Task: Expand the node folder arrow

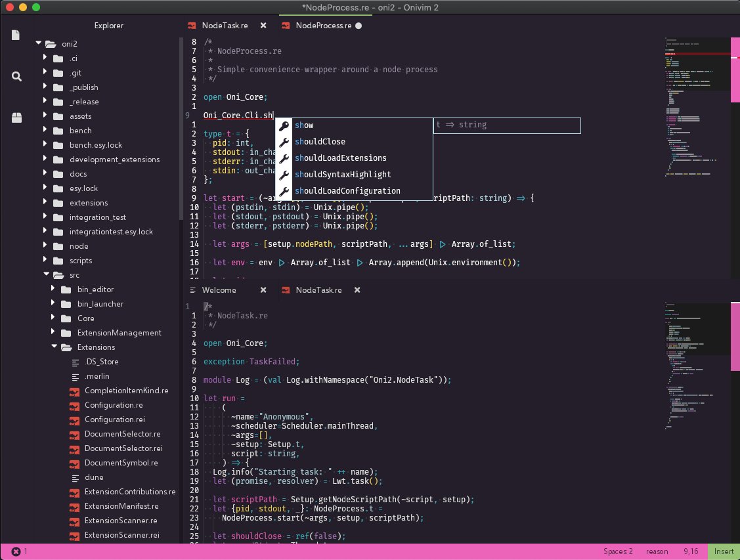Action: tap(45, 245)
